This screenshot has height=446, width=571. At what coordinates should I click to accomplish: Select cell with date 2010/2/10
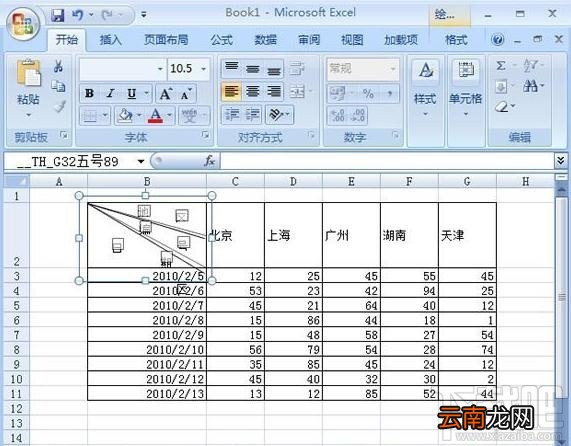147,350
